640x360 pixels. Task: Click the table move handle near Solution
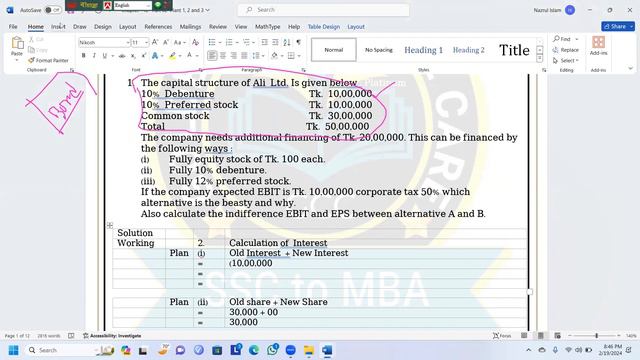point(110,225)
